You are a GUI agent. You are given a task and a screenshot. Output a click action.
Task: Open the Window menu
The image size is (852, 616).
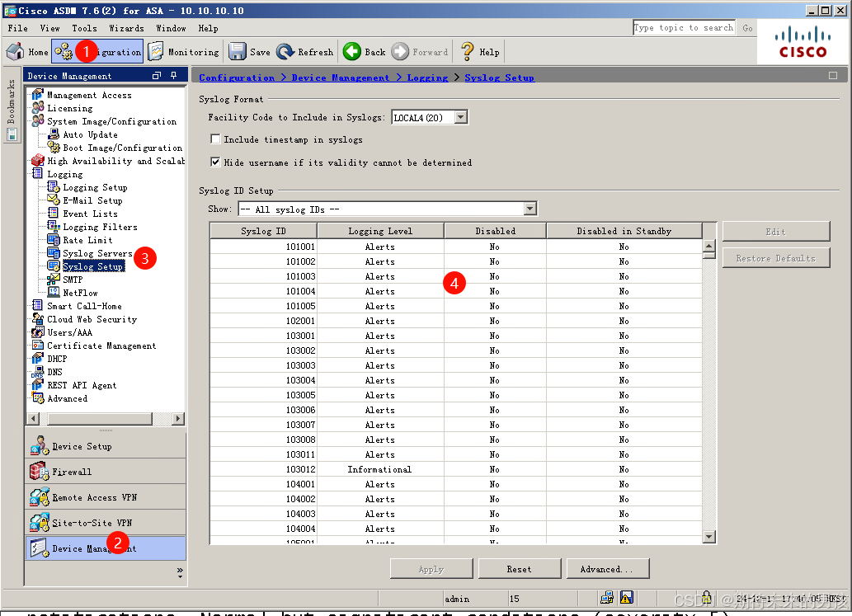coord(172,28)
